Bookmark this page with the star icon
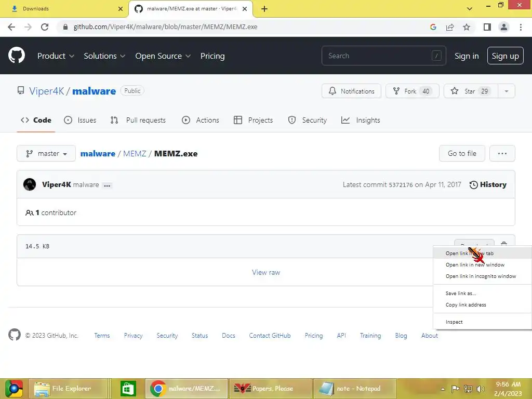The height and width of the screenshot is (399, 532). tap(467, 27)
